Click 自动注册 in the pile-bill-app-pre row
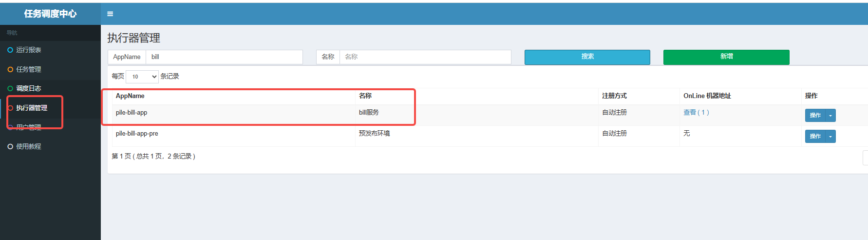This screenshot has height=240, width=868. tap(614, 133)
